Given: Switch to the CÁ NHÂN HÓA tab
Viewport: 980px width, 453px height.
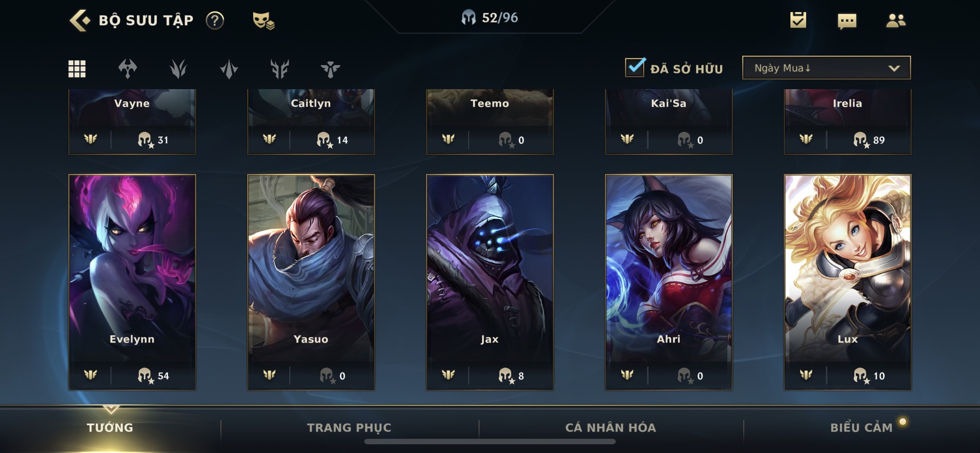Looking at the screenshot, I should (610, 428).
